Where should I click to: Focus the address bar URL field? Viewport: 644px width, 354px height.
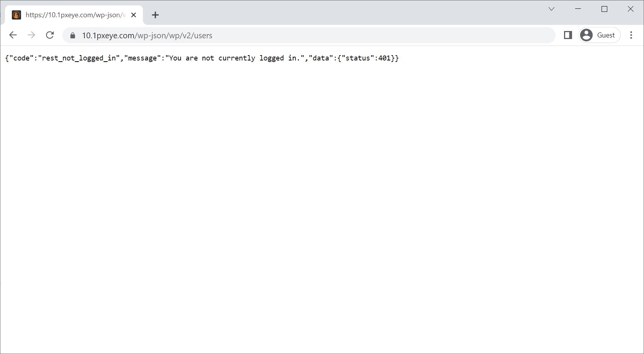pos(306,36)
